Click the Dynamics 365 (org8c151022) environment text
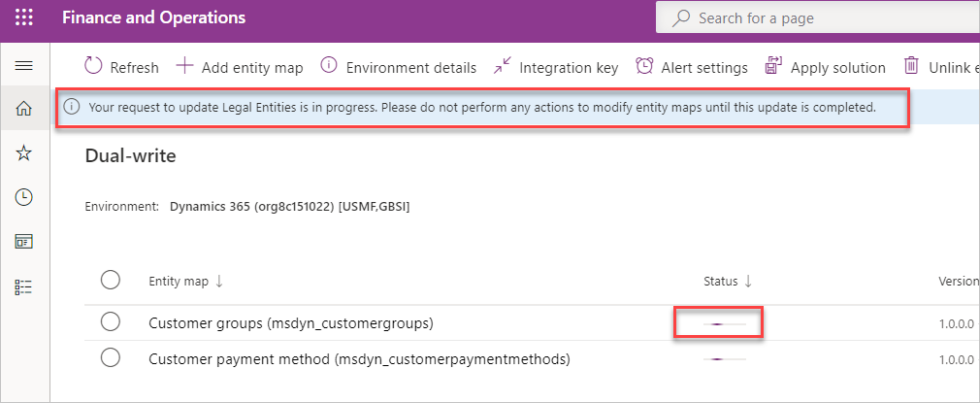 (289, 207)
